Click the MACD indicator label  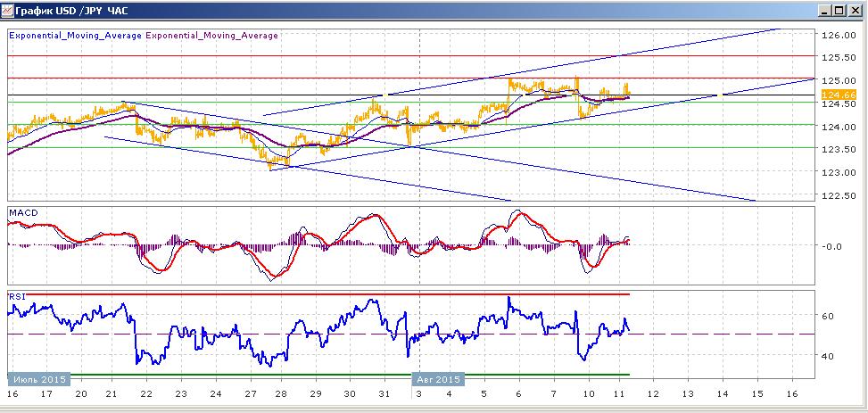point(19,212)
